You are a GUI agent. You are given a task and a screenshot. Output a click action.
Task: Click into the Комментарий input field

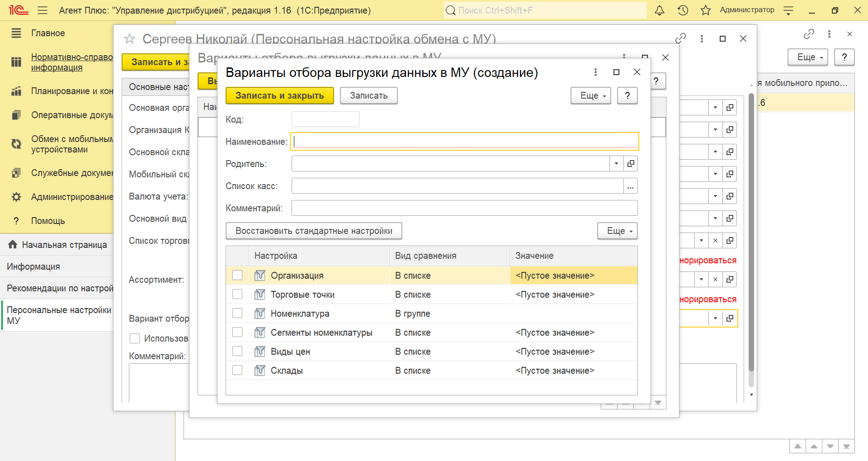(x=465, y=208)
